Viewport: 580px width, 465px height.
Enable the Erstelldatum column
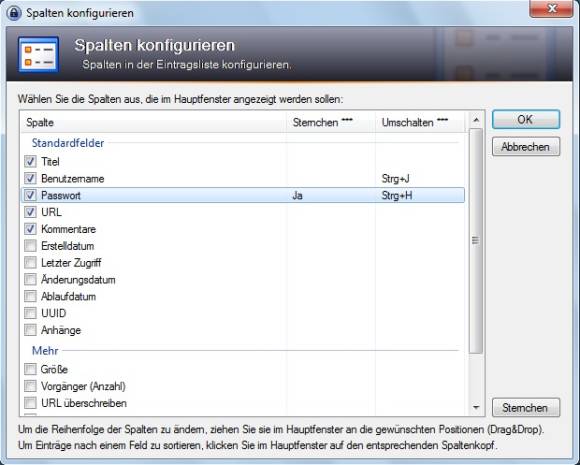30,246
